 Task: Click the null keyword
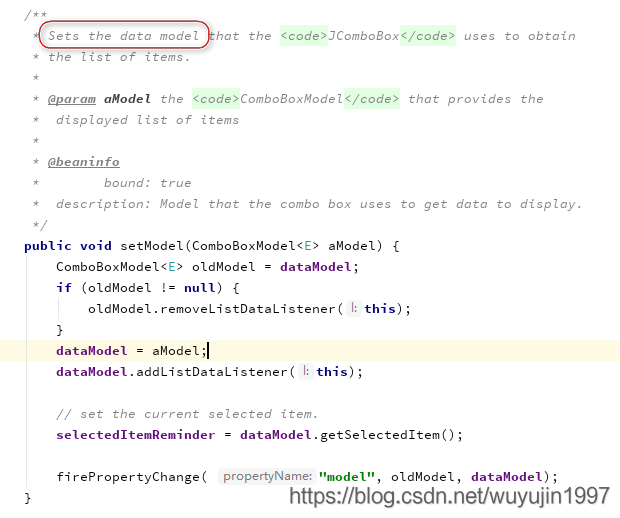coord(200,288)
